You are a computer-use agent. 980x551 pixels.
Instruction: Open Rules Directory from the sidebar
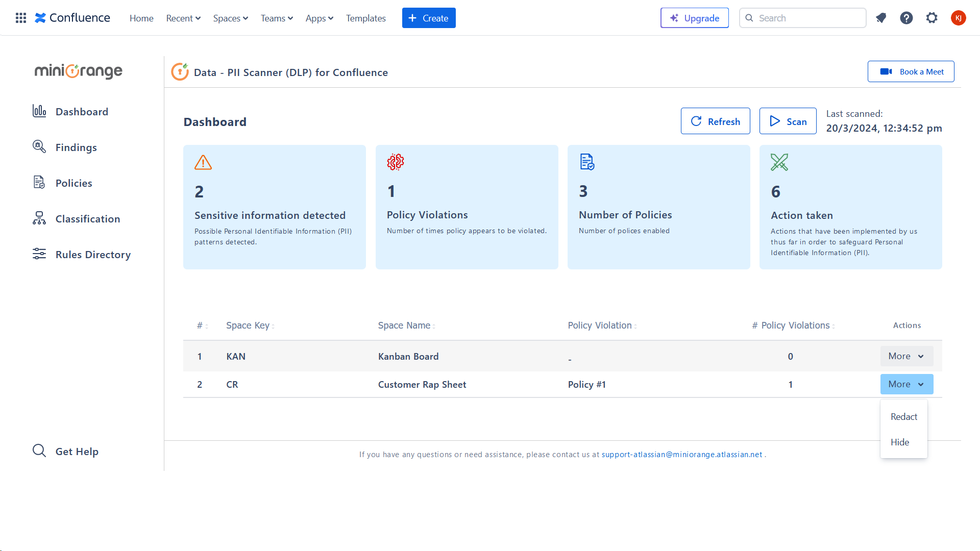click(93, 255)
